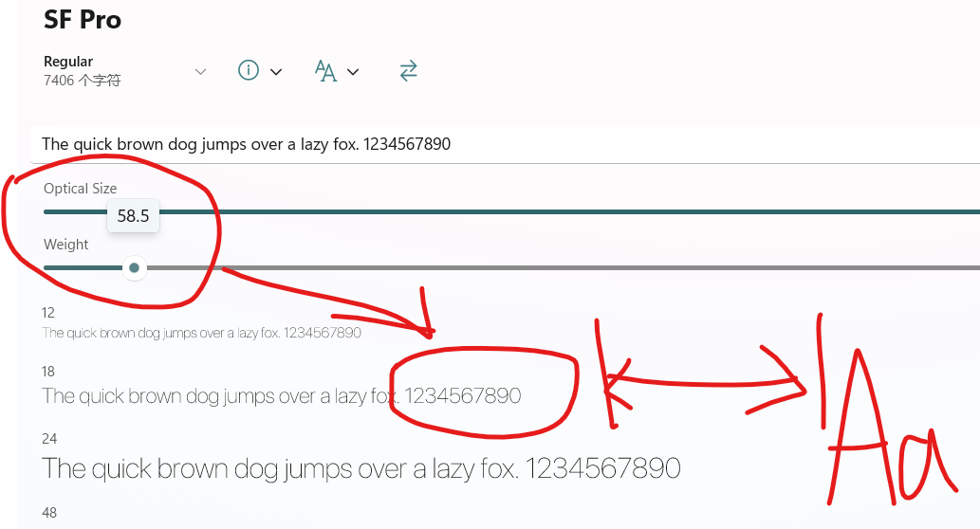Image resolution: width=980 pixels, height=529 pixels.
Task: Click the Optical Size label
Action: click(x=80, y=189)
